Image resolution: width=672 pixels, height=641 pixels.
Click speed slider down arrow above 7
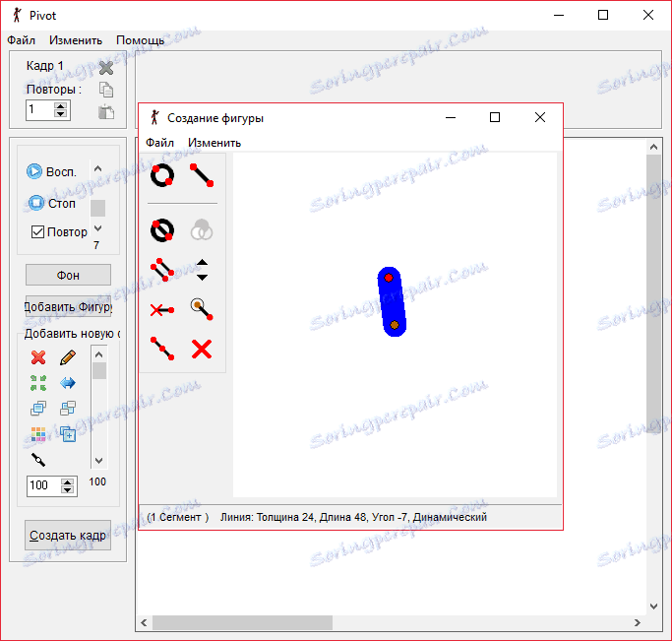pos(97,228)
